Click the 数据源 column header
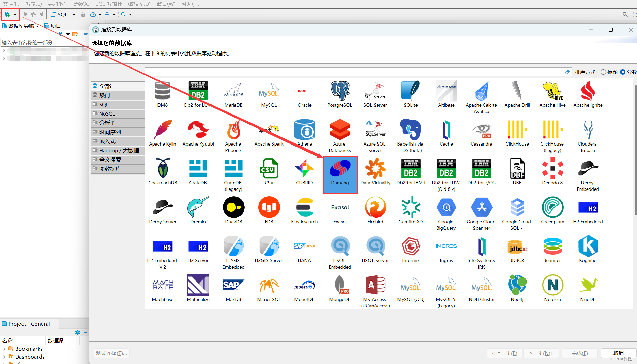The width and height of the screenshot is (637, 364). (x=55, y=340)
